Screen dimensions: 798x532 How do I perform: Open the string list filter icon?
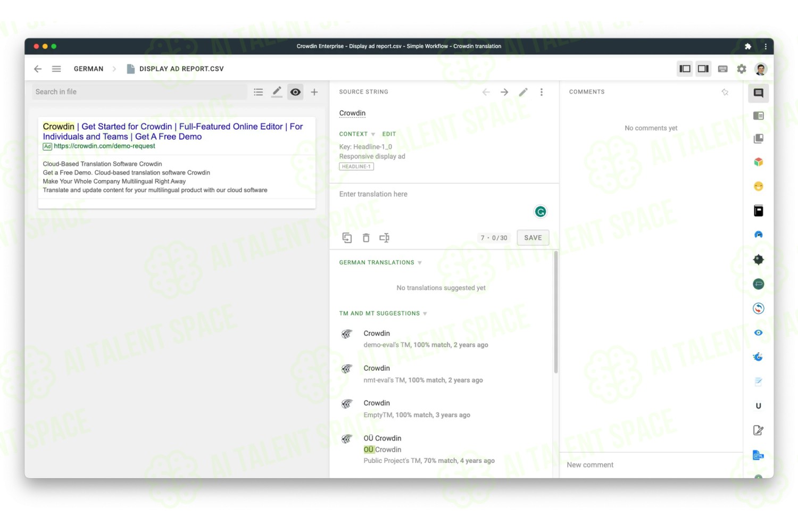[x=259, y=92]
